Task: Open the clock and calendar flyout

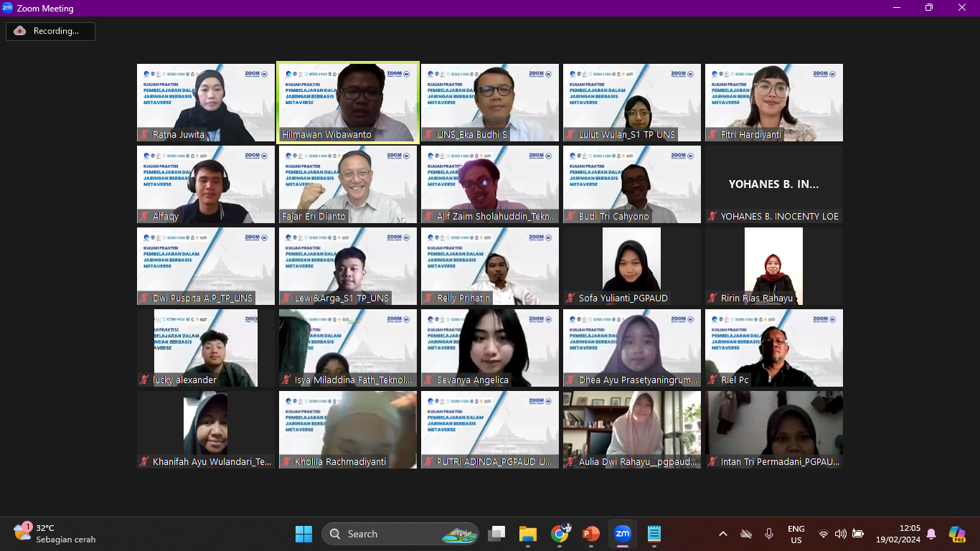Action: [x=899, y=534]
